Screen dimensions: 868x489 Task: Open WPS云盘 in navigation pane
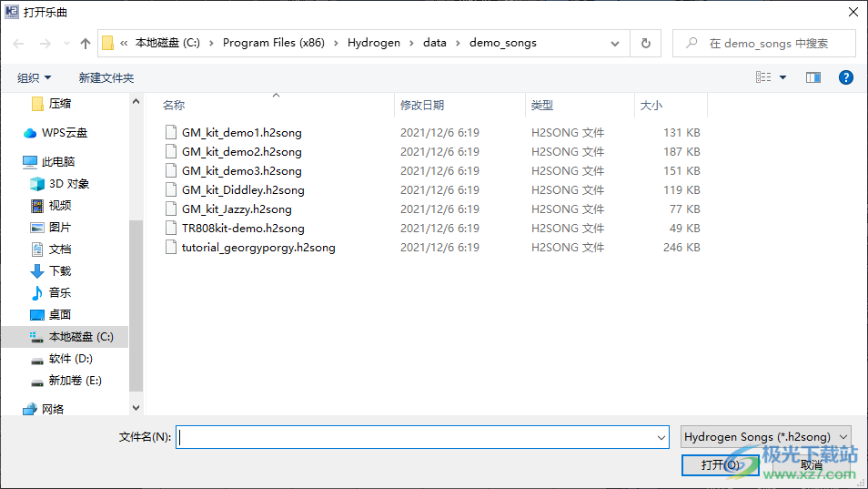(65, 132)
